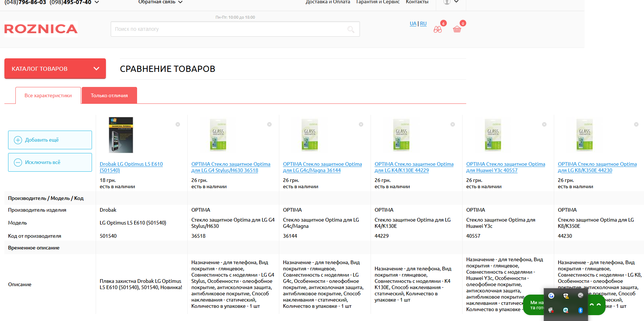The width and height of the screenshot is (644, 321).
Task: Open Контакты page
Action: [417, 2]
